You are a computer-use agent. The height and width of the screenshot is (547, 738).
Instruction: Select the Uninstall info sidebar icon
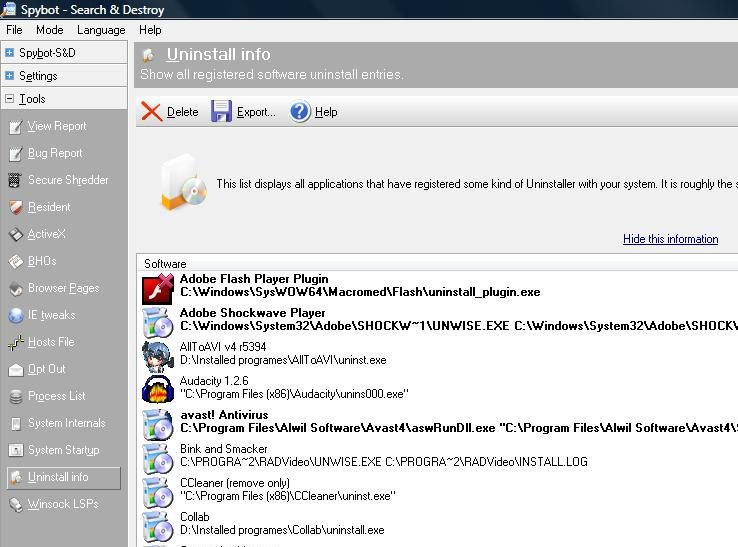tap(15, 477)
